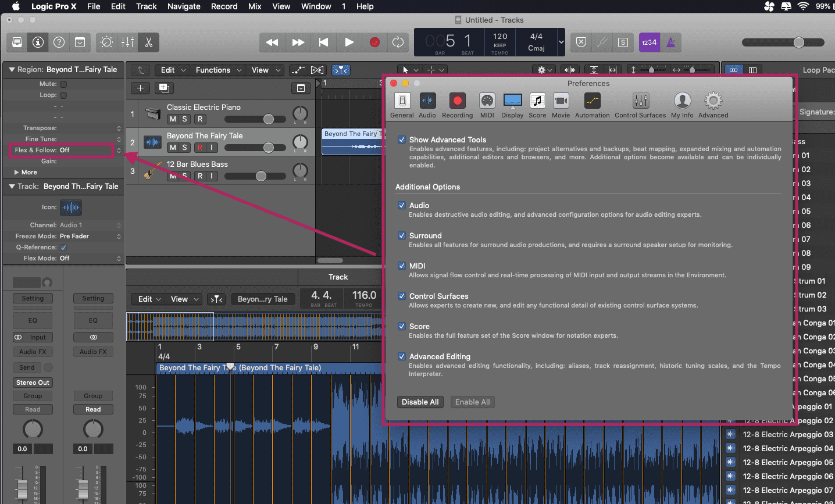835x504 pixels.
Task: Toggle the region Loop checkbox
Action: pyautogui.click(x=63, y=95)
